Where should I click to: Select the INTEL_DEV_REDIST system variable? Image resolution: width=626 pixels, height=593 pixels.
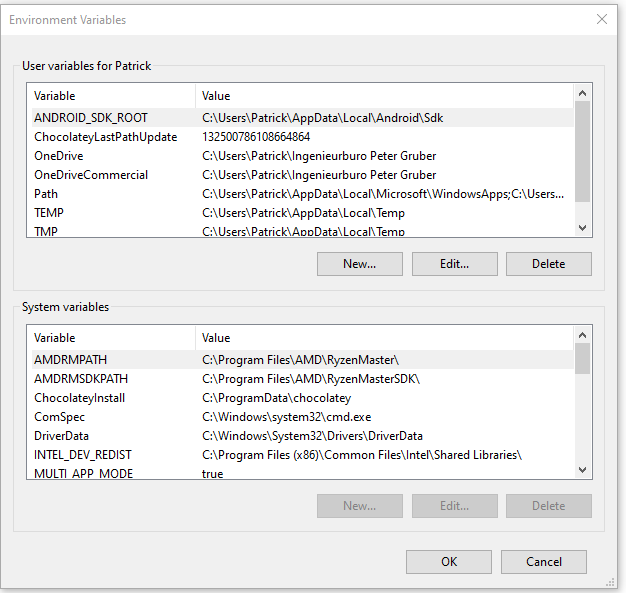click(303, 455)
